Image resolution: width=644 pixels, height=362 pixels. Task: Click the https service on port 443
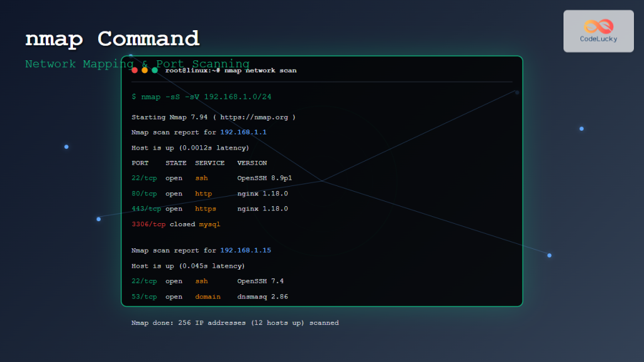[x=206, y=209]
